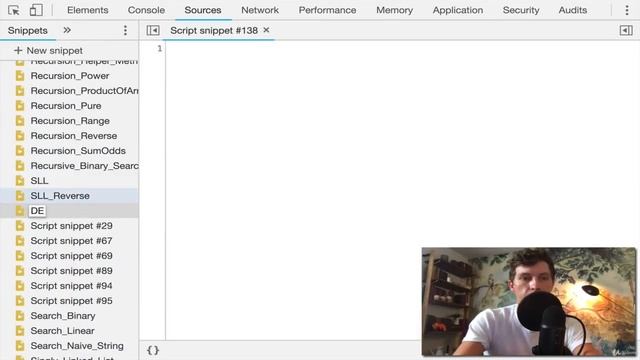Open Script snippet #29

(71, 226)
